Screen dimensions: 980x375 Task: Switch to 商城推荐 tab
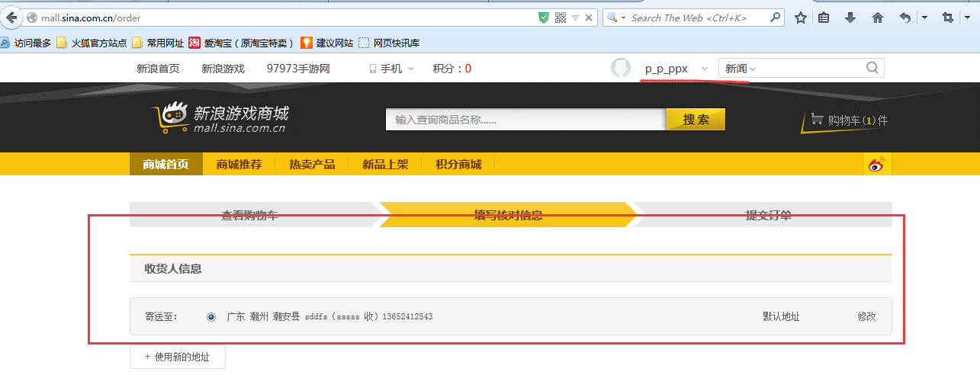coord(239,164)
